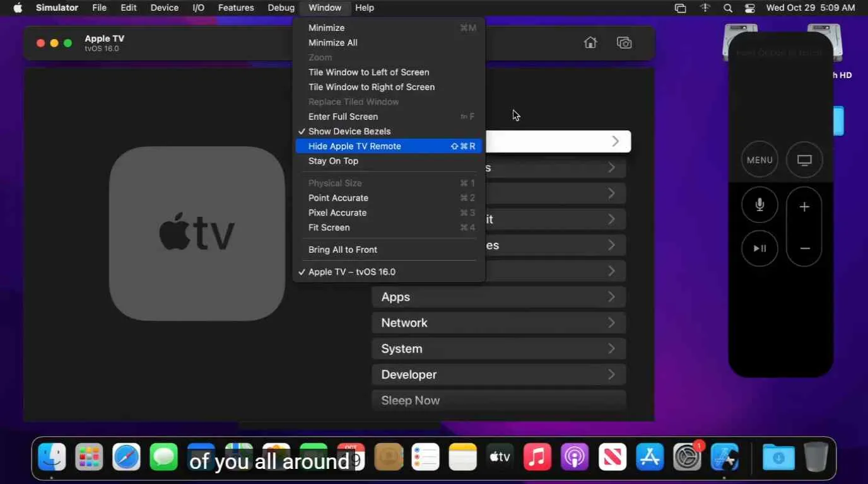Image resolution: width=868 pixels, height=484 pixels.
Task: Click the screen mirroring menu bar icon
Action: 680,8
